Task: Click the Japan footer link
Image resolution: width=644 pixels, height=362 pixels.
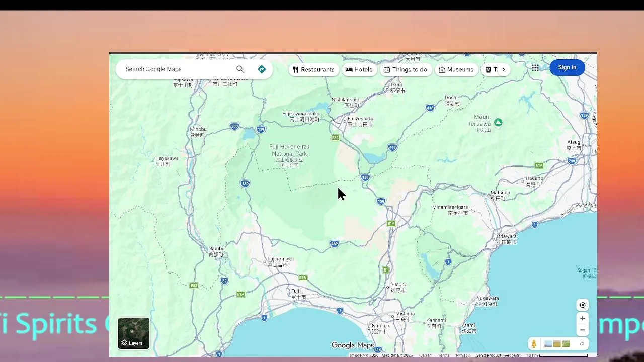Action: [426, 355]
